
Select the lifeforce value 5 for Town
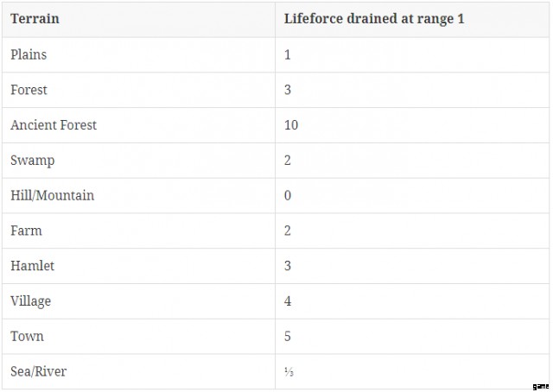pos(288,336)
